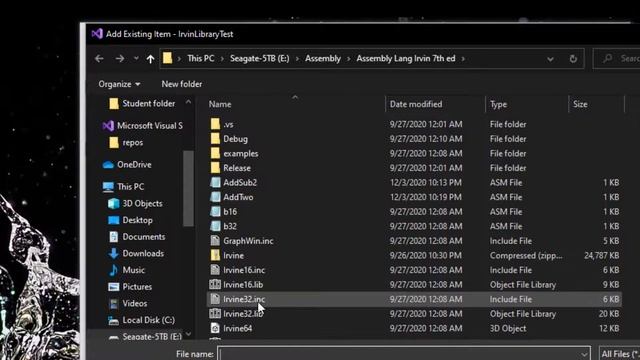Select Irvine32.lib library icon

click(x=215, y=313)
